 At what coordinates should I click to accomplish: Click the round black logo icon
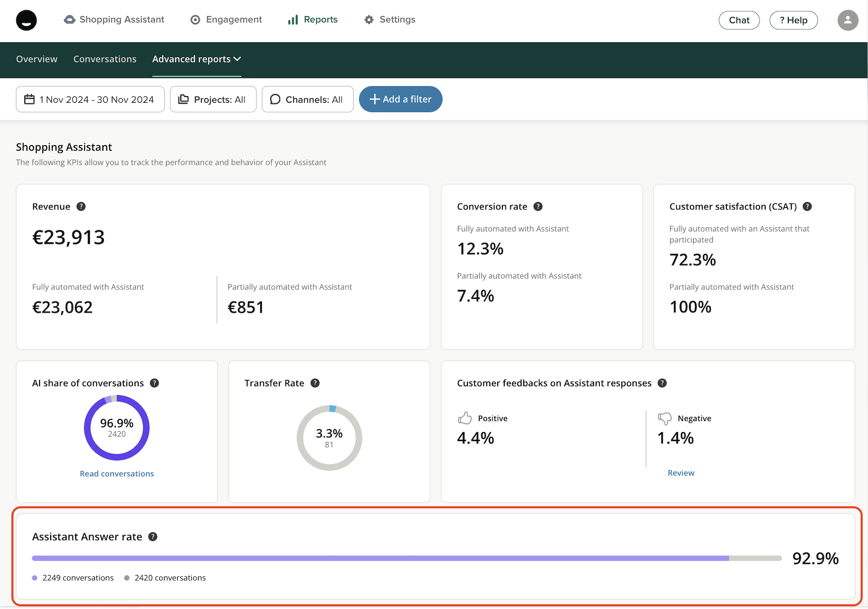pos(27,20)
